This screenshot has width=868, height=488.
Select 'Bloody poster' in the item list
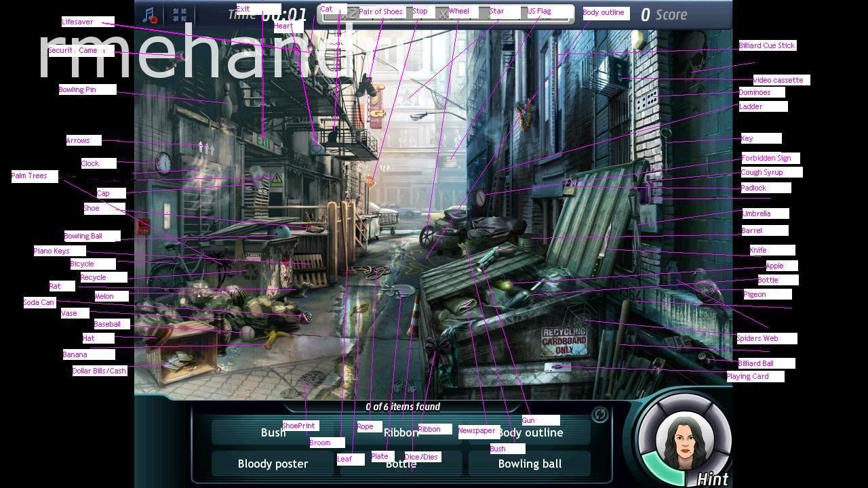point(273,463)
